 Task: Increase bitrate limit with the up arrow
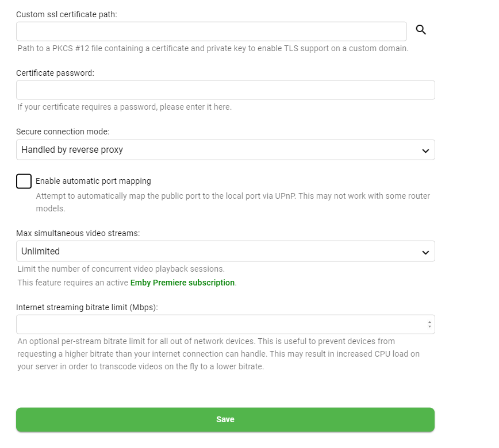click(x=429, y=322)
